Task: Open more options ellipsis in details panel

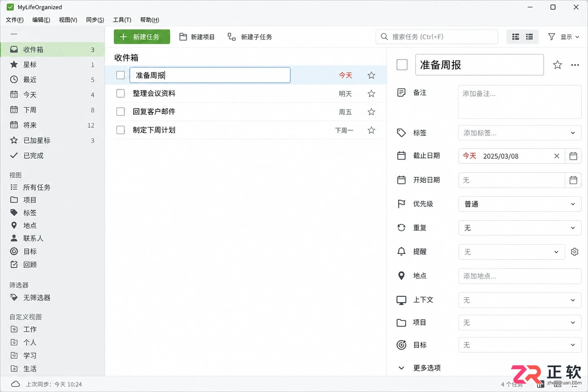Action: click(575, 65)
